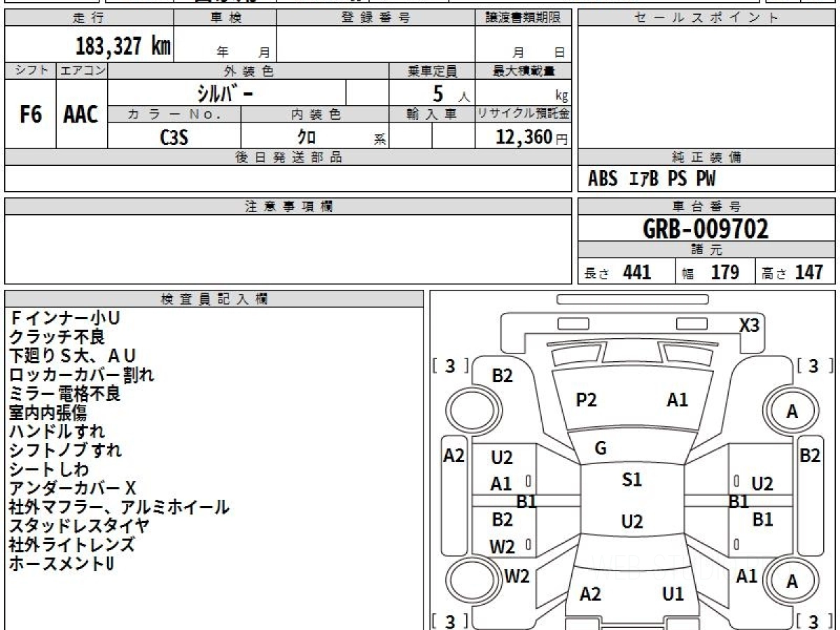This screenshot has height=630, width=840.
Task: Click the 最大積載量 header
Action: pyautogui.click(x=524, y=71)
